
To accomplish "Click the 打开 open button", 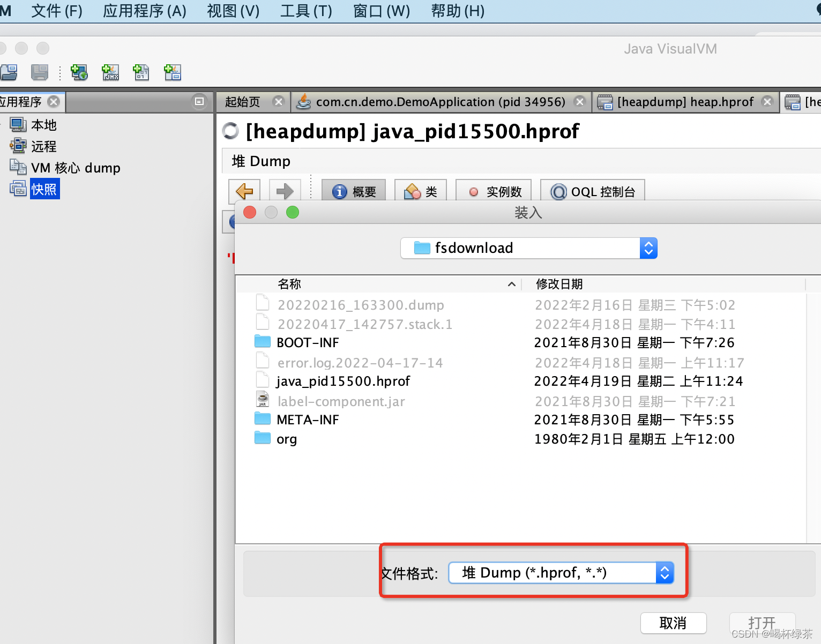I will pyautogui.click(x=762, y=623).
